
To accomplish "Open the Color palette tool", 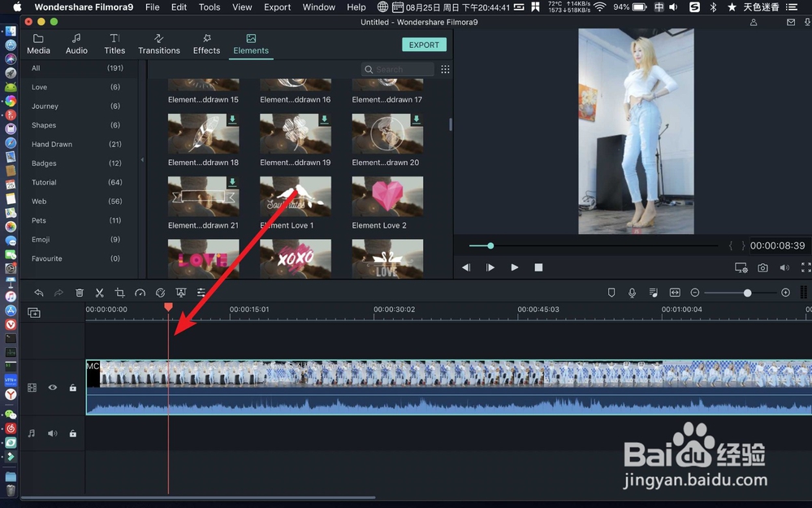I will tap(161, 293).
